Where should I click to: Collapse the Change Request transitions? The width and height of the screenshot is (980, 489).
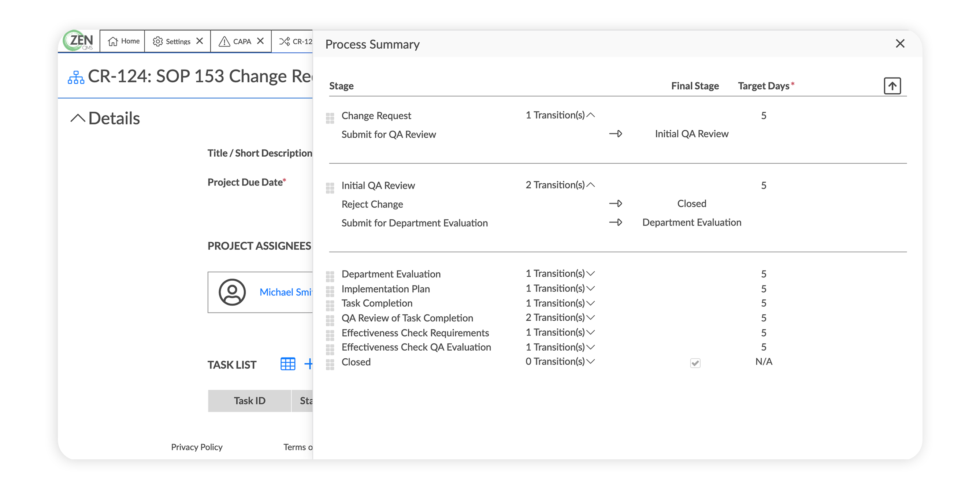click(x=590, y=115)
